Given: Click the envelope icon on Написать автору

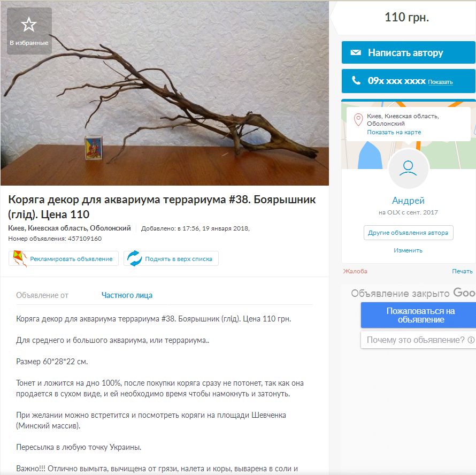Looking at the screenshot, I should (356, 52).
